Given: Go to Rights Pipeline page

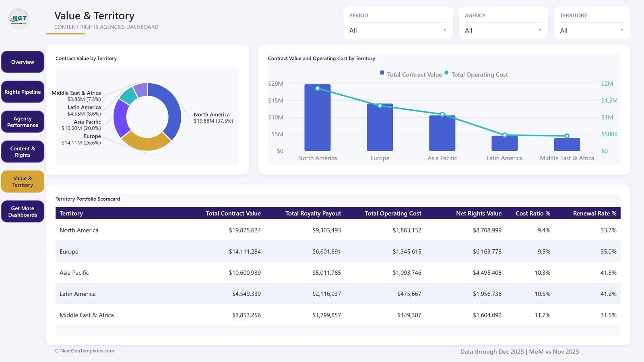Looking at the screenshot, I should click(x=23, y=92).
